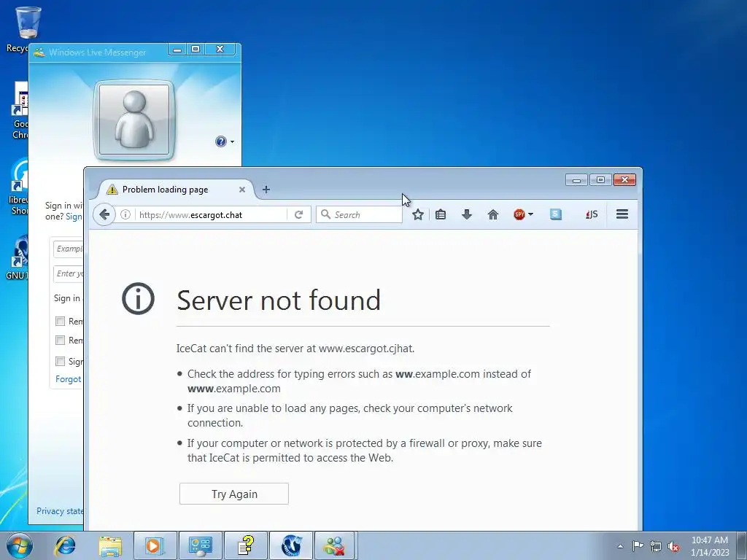Click the red SPY block extension icon
The image size is (747, 560).
(x=519, y=215)
